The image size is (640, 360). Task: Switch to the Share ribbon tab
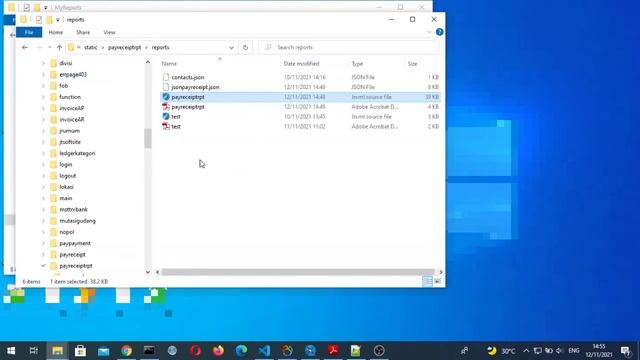click(x=83, y=32)
